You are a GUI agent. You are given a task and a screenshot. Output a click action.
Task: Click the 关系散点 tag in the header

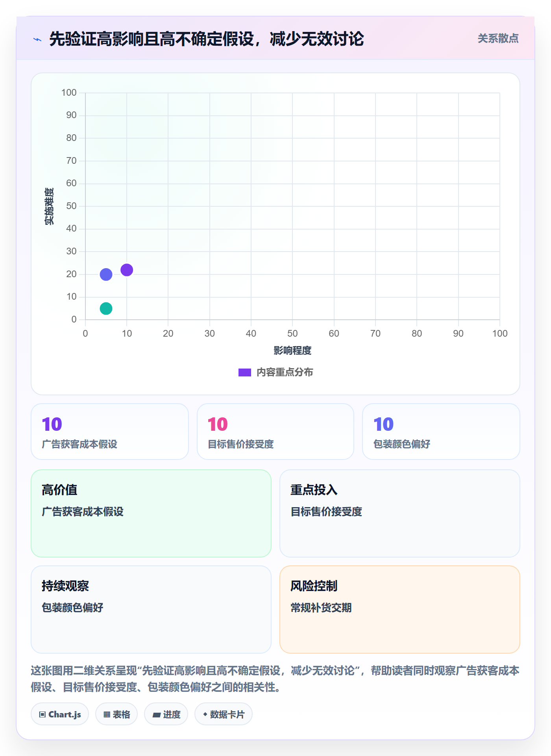coord(498,39)
